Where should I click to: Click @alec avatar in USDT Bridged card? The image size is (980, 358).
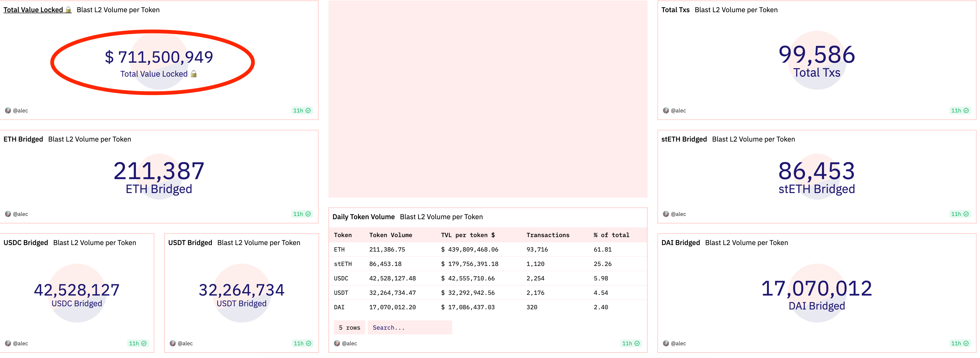tap(173, 344)
